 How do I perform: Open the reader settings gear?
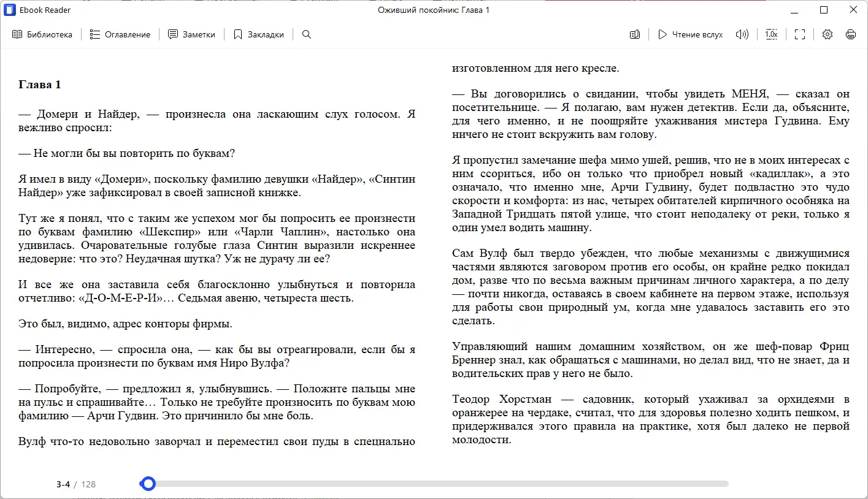click(827, 34)
